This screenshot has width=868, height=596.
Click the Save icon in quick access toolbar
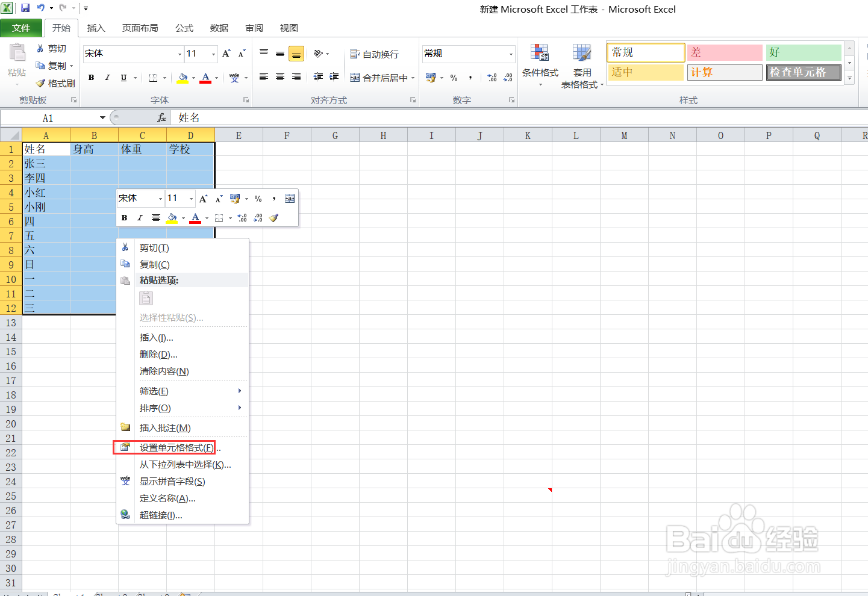(x=25, y=8)
